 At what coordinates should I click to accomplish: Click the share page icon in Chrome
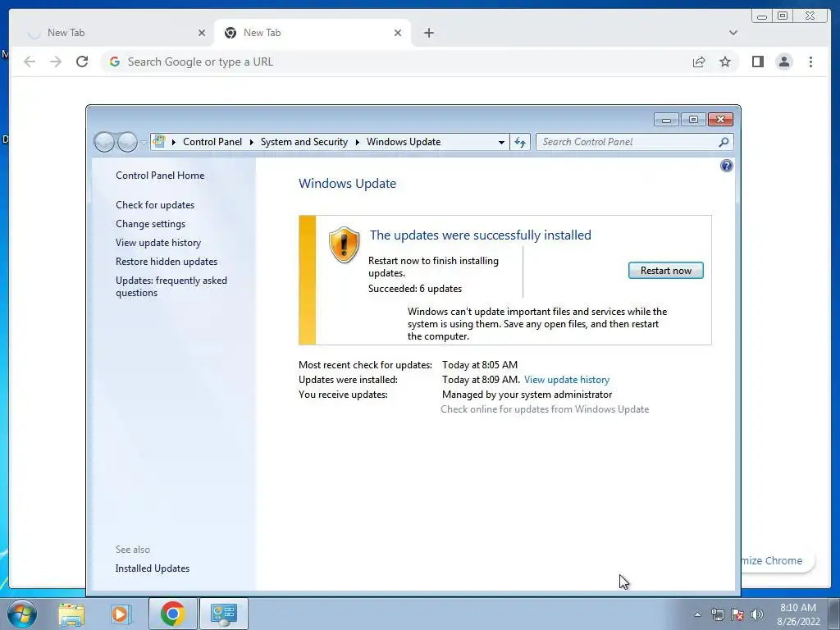coord(699,62)
